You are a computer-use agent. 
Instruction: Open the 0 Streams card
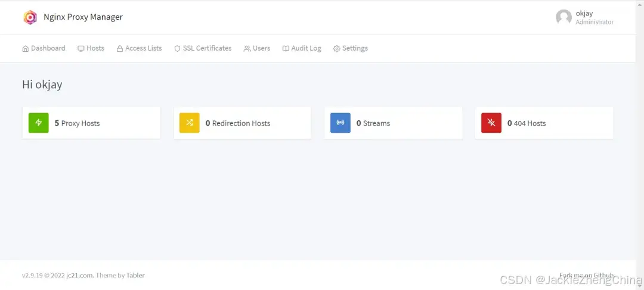393,123
